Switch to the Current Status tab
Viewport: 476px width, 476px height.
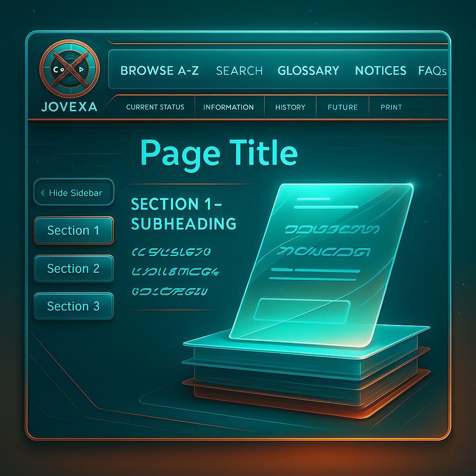point(155,107)
